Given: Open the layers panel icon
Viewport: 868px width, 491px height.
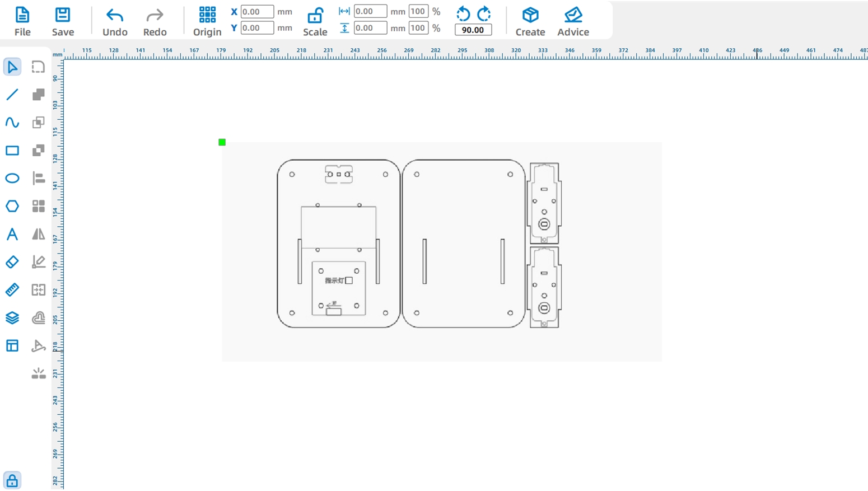Looking at the screenshot, I should pos(12,318).
